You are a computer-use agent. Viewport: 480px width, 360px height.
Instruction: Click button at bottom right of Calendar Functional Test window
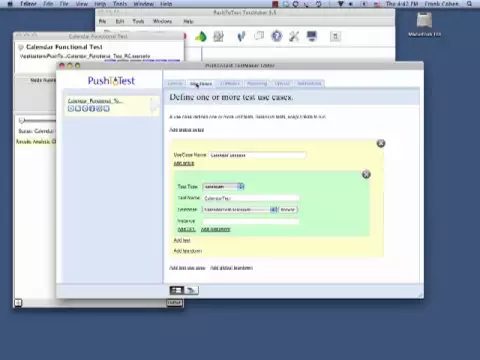click(174, 303)
